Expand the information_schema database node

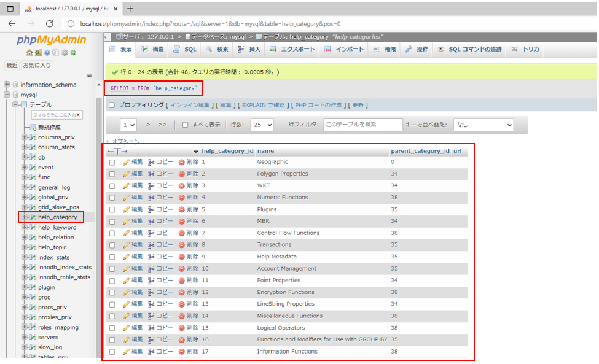click(7, 84)
